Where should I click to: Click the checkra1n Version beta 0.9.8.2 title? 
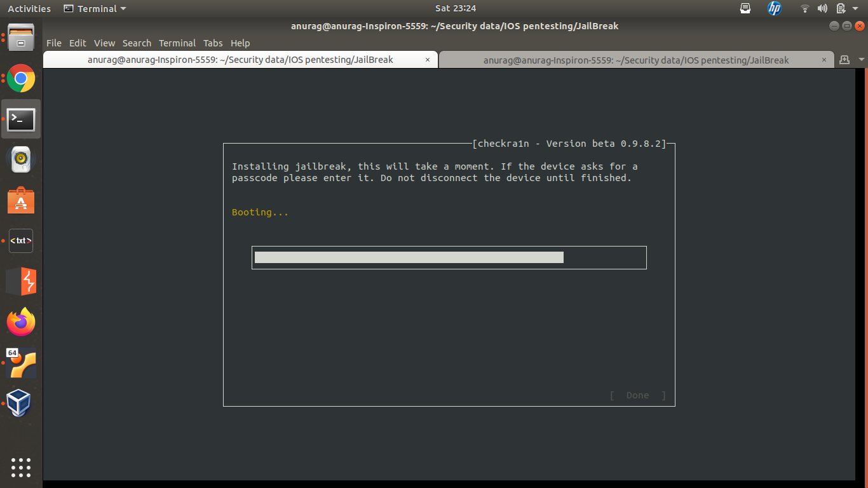(569, 144)
